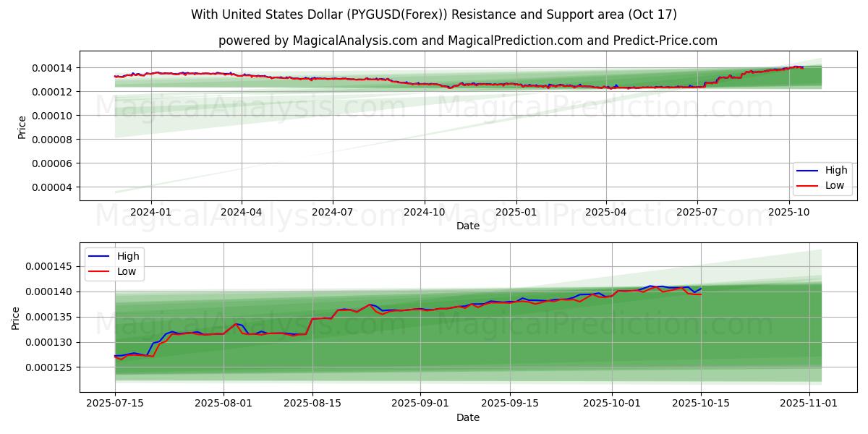868x434 pixels.
Task: Click the 0.00004 price tick on top chart
Action: (x=49, y=187)
